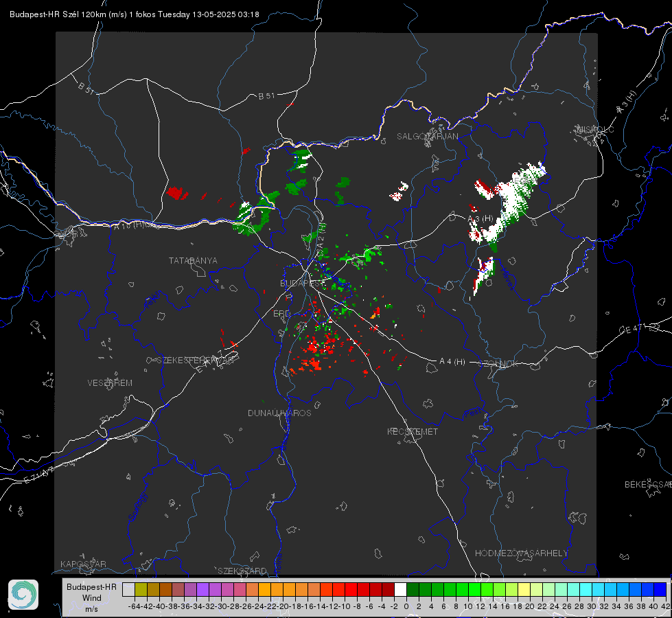The height and width of the screenshot is (618, 672).
Task: Click the MISKOLC city label
Action: (x=595, y=129)
